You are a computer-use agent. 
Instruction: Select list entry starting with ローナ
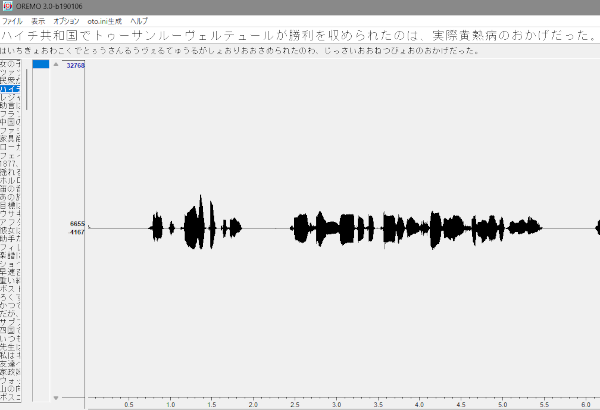click(x=10, y=147)
